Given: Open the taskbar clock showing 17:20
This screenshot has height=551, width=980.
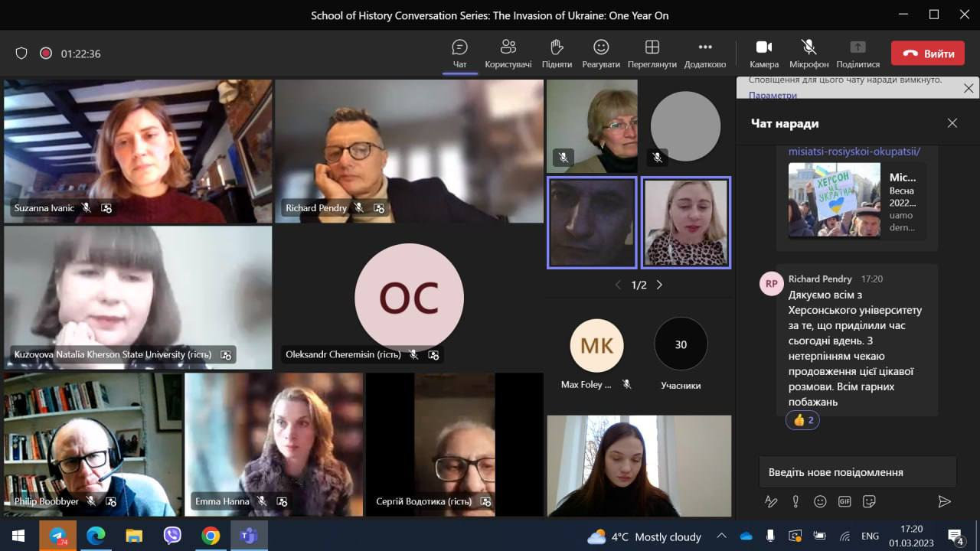Looking at the screenshot, I should [911, 536].
